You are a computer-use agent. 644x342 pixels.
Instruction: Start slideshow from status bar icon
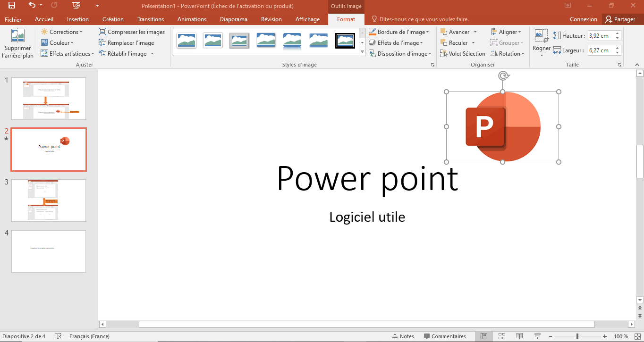tap(538, 336)
